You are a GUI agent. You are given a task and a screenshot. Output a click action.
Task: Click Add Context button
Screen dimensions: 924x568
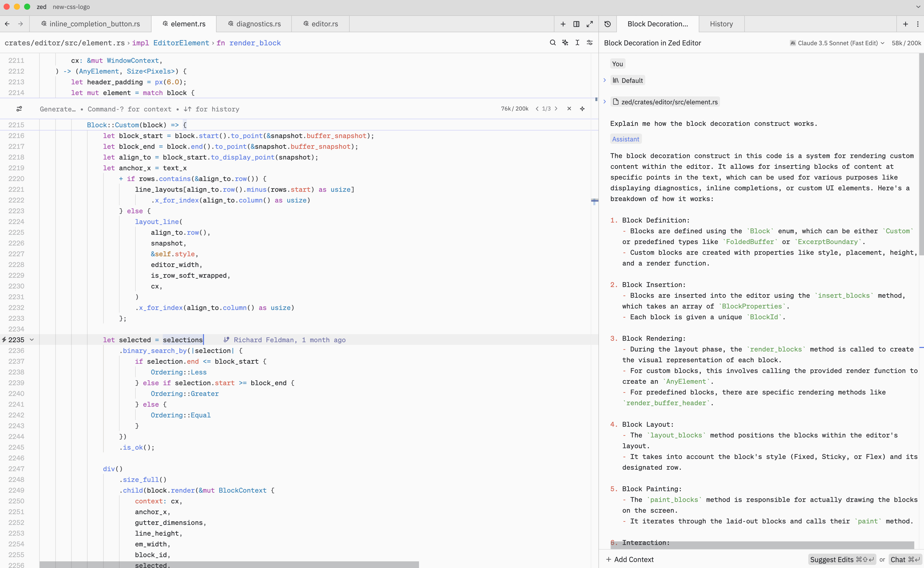coord(630,559)
